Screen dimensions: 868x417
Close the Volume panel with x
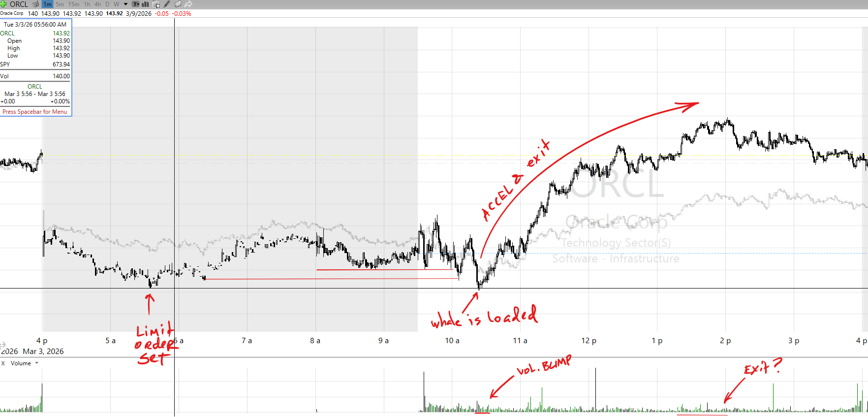(x=3, y=363)
